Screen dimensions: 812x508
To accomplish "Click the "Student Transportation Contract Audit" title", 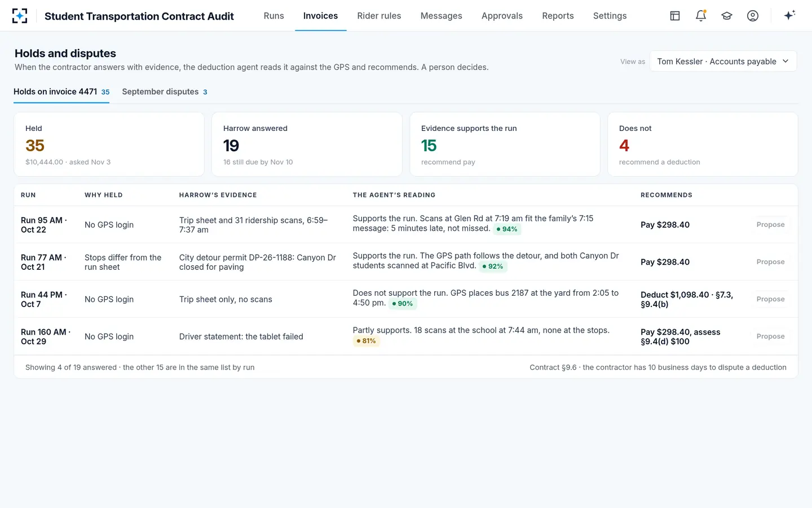I will tap(139, 16).
